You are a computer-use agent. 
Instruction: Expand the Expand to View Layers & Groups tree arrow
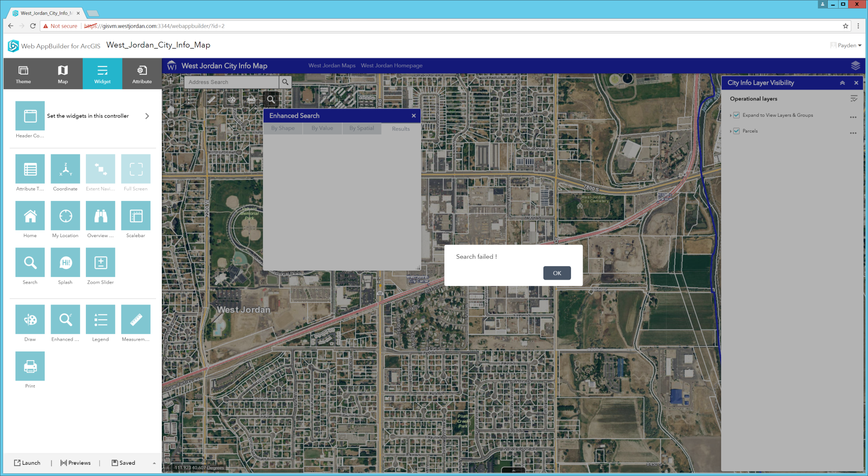731,115
